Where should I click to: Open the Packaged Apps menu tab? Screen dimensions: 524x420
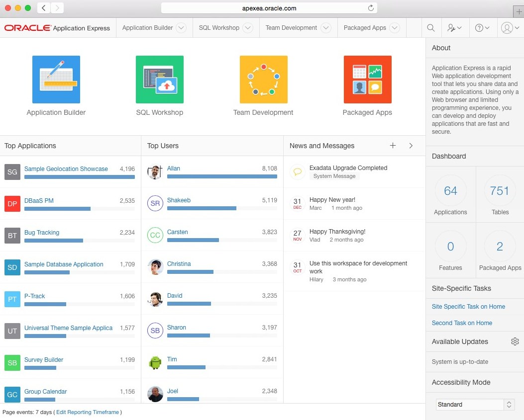pos(365,28)
